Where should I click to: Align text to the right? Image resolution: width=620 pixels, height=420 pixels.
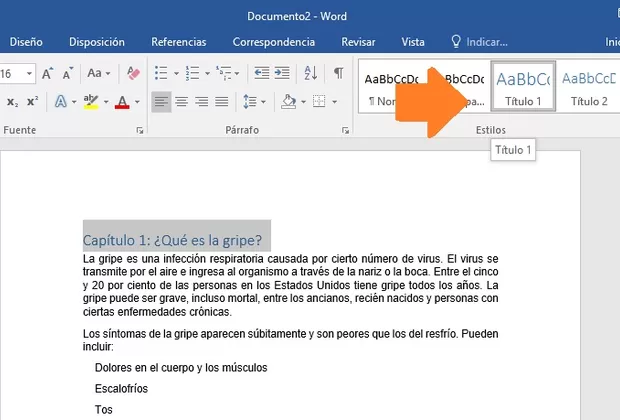[202, 102]
